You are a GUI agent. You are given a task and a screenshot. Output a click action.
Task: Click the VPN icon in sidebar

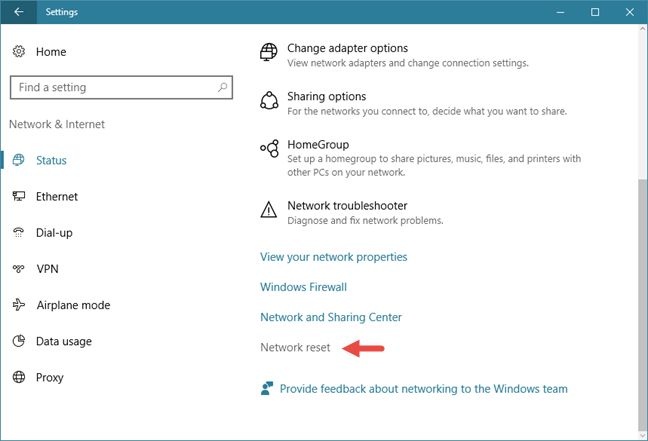click(19, 269)
